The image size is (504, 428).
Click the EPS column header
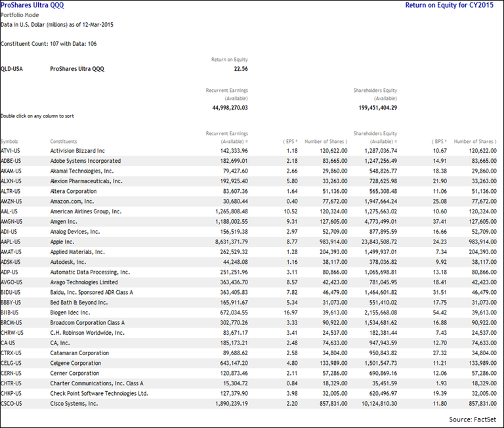290,142
